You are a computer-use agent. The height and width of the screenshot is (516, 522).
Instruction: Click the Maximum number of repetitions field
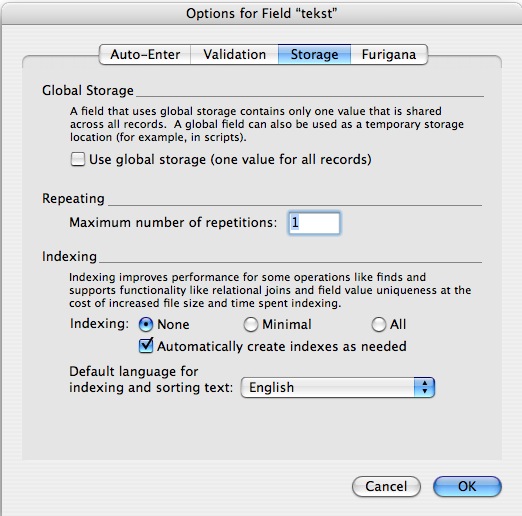pyautogui.click(x=314, y=223)
